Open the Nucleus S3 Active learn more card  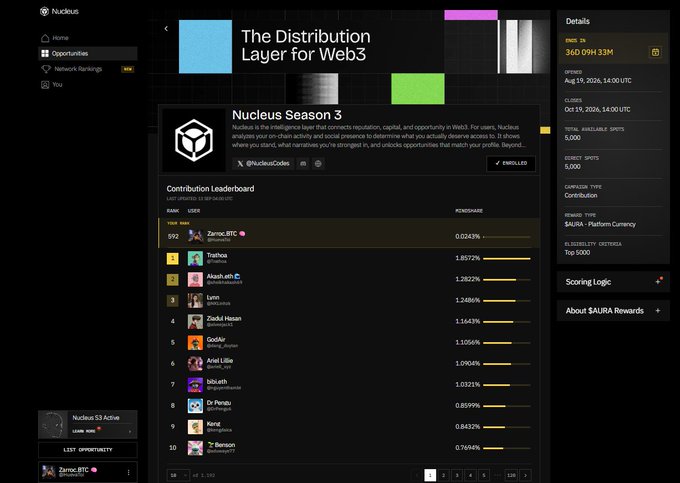pos(88,424)
